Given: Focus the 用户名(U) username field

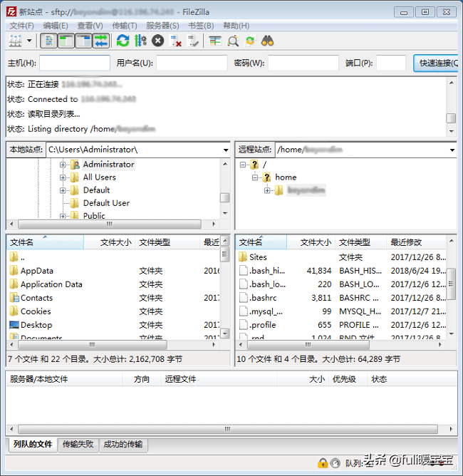Looking at the screenshot, I should tap(192, 63).
